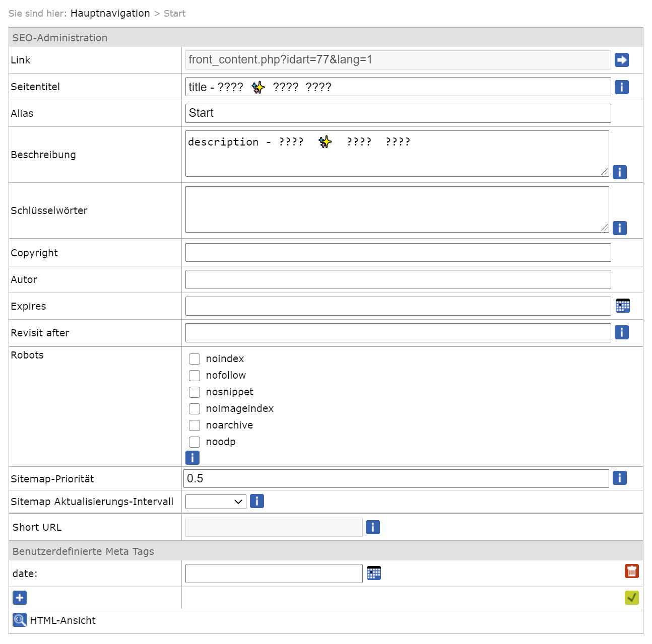Click into the Alias input field
This screenshot has width=652, height=644.
tap(398, 113)
